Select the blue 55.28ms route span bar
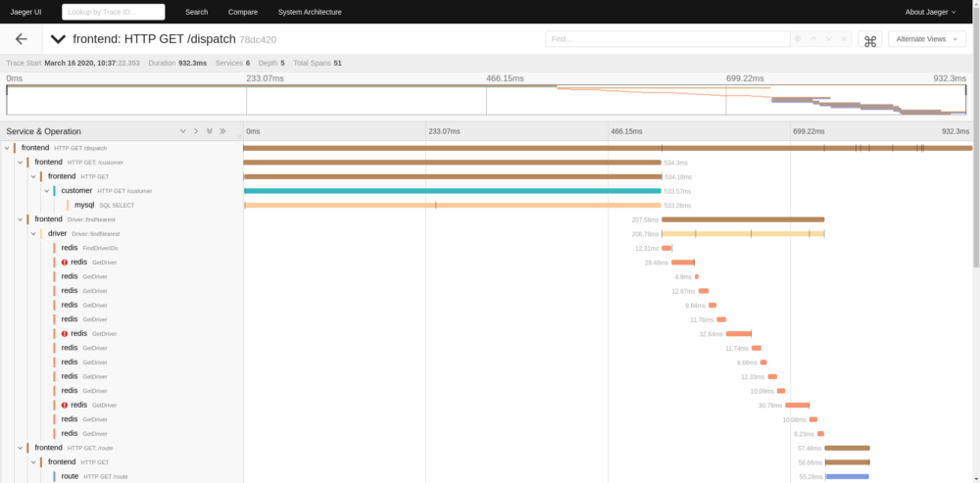This screenshot has width=980, height=483. pos(847,476)
